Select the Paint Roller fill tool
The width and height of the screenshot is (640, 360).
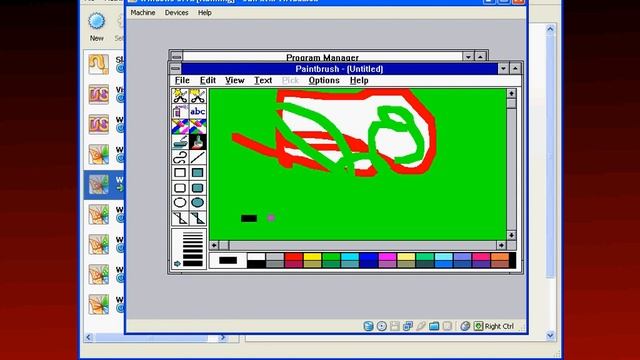tap(180, 142)
